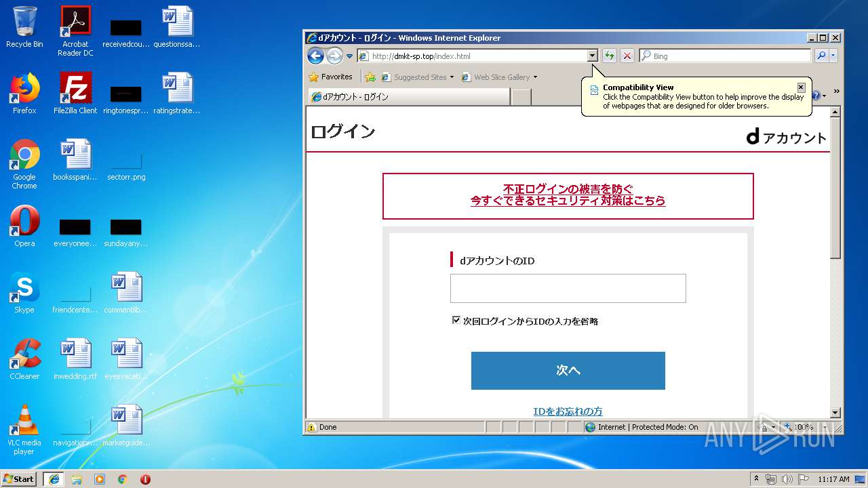Click the page vertical scrollbar up arrow

[835, 112]
